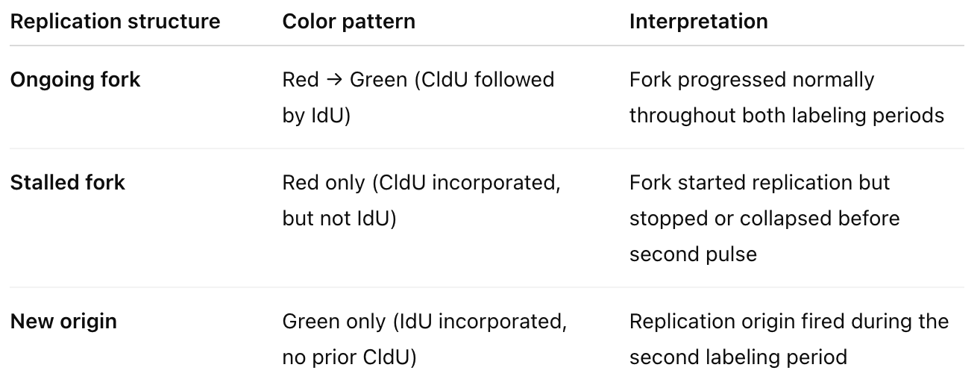Select the New origin row label

pos(63,322)
